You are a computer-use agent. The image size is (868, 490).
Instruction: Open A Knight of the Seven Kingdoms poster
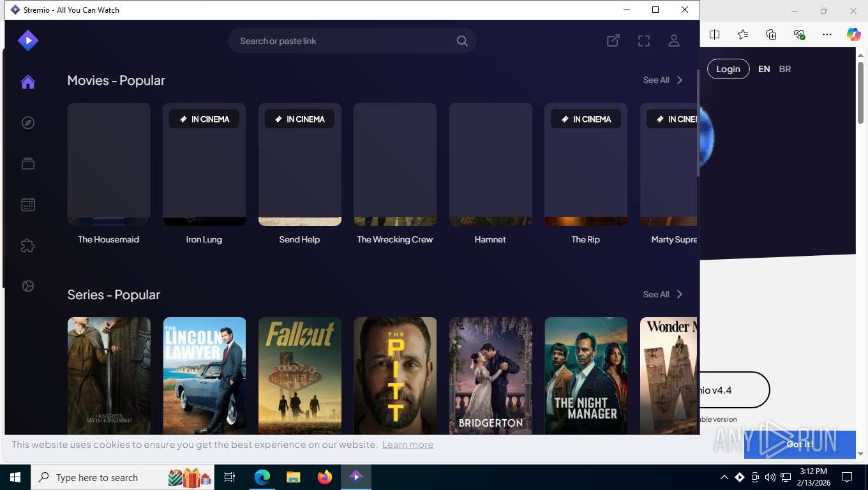click(109, 376)
